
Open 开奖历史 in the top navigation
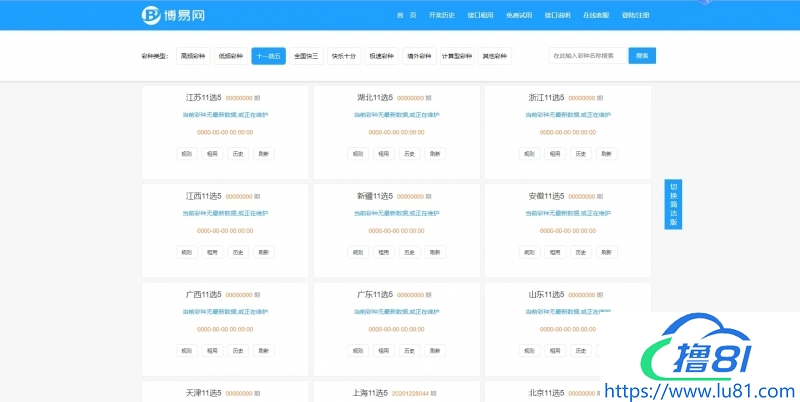[x=442, y=16]
